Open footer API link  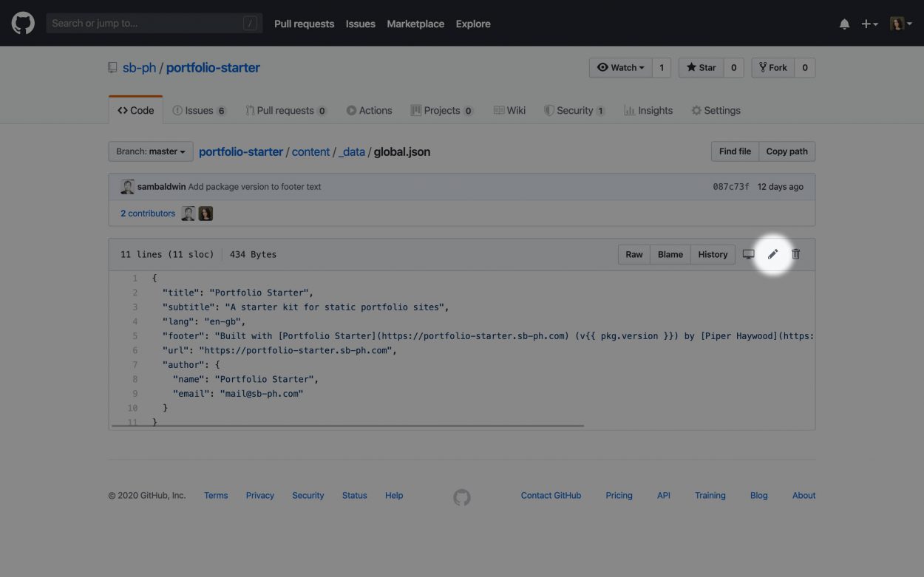(664, 496)
